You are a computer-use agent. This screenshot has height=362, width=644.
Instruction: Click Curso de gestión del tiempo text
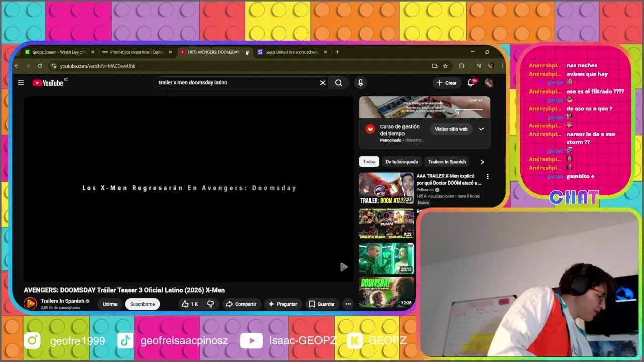tap(400, 130)
